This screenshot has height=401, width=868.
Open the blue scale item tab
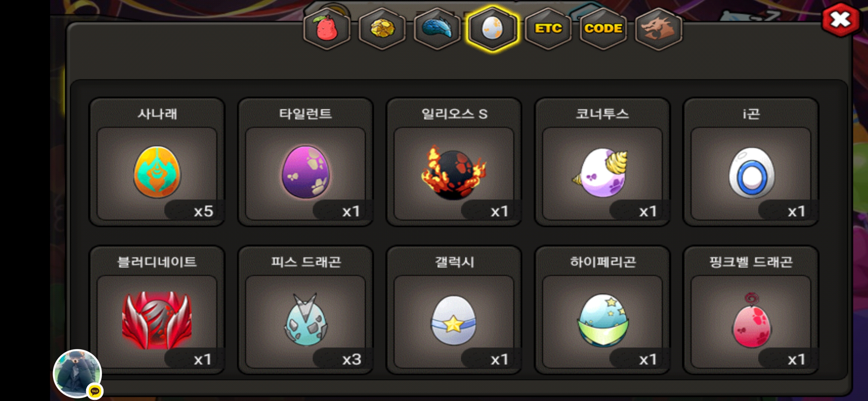[437, 29]
